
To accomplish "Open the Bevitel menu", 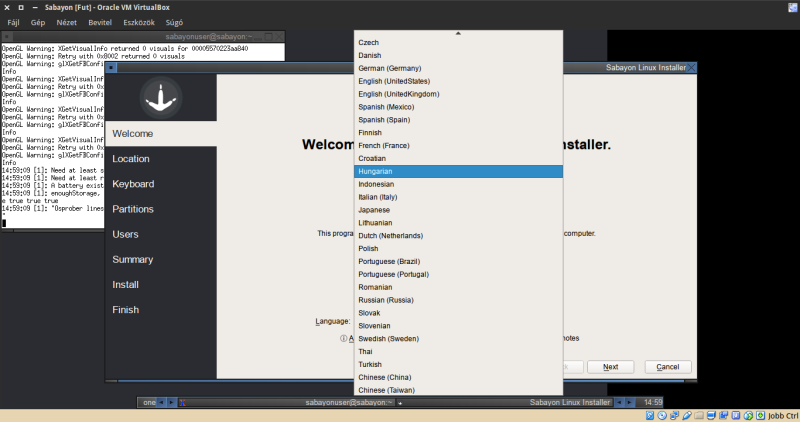I will [100, 22].
